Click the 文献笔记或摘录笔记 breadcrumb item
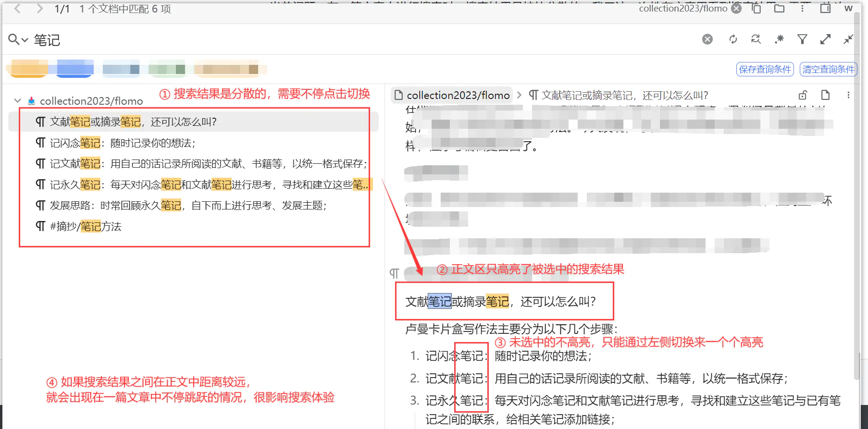This screenshot has height=429, width=868. coord(619,95)
